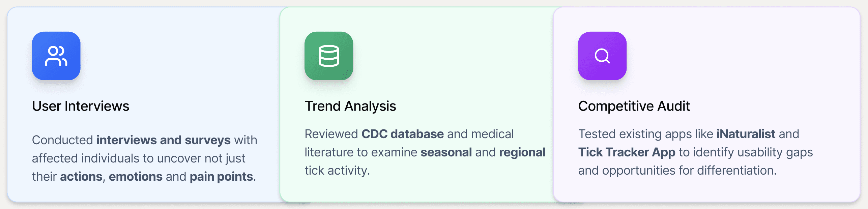Click the green database icon
The image size is (868, 209).
point(329,56)
